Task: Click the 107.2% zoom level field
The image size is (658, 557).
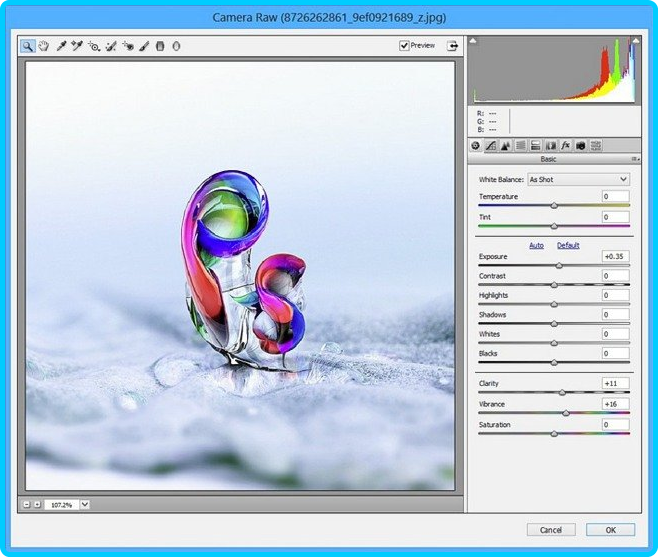Action: 62,505
